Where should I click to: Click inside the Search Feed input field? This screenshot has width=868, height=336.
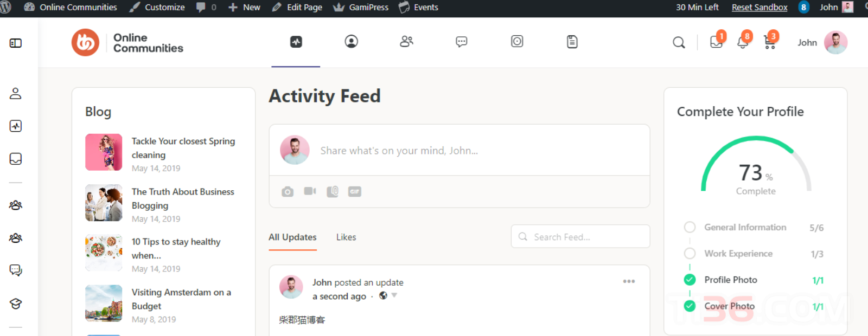click(x=580, y=236)
